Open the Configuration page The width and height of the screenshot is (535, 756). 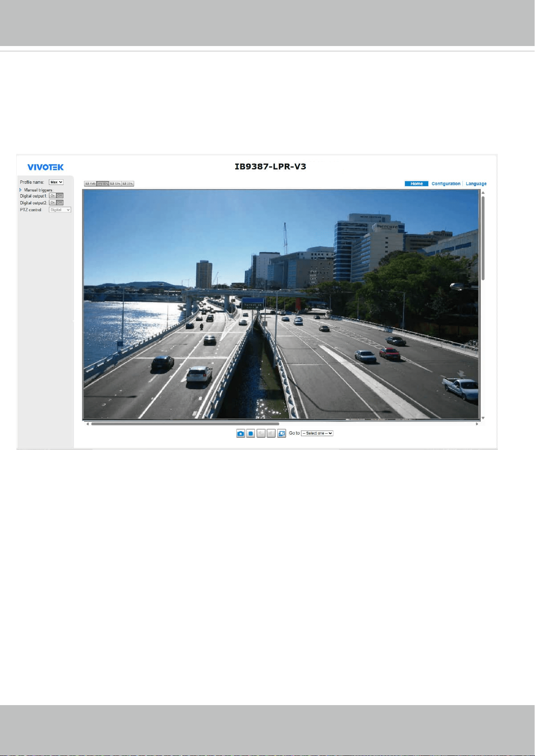[446, 184]
